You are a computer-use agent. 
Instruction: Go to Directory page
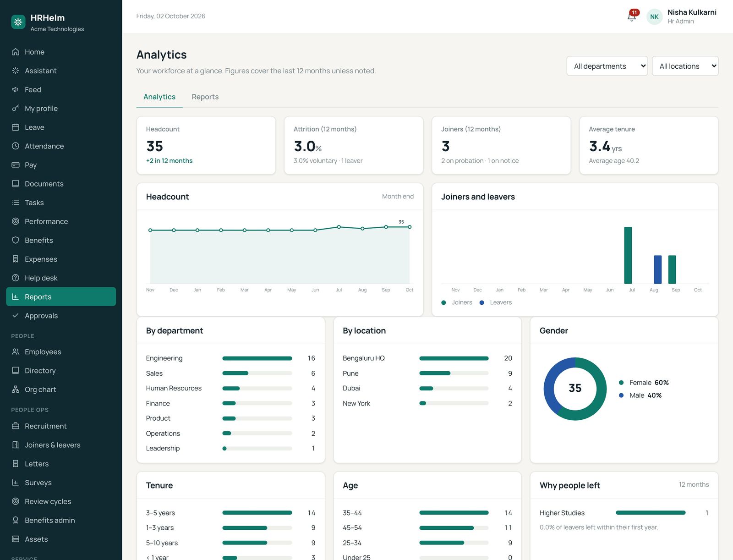click(61, 370)
